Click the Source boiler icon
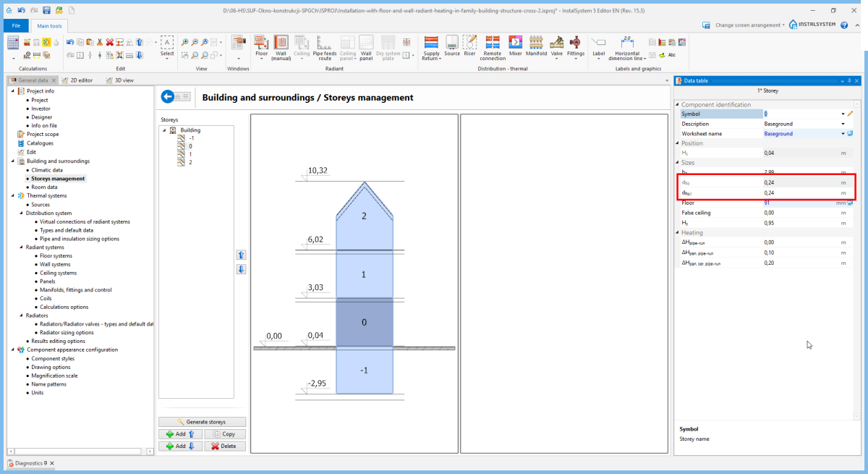This screenshot has height=474, width=868. click(452, 44)
